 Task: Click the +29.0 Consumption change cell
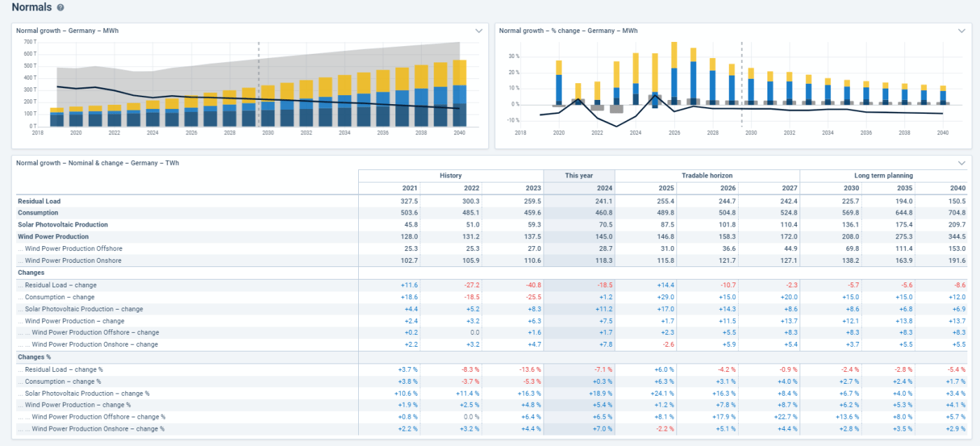665,297
